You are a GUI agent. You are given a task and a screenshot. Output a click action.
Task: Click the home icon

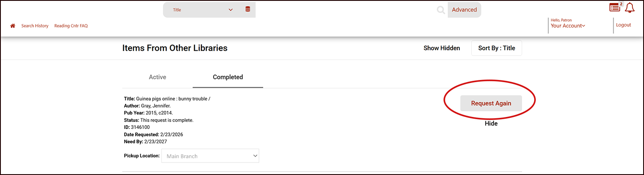pyautogui.click(x=13, y=26)
